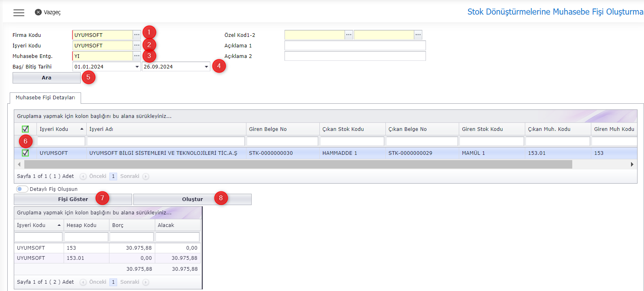
Task: Click the Çıkan Belge No column header
Action: click(422, 129)
